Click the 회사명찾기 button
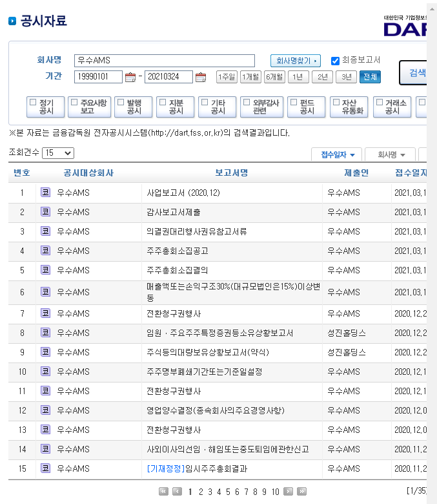 click(296, 61)
